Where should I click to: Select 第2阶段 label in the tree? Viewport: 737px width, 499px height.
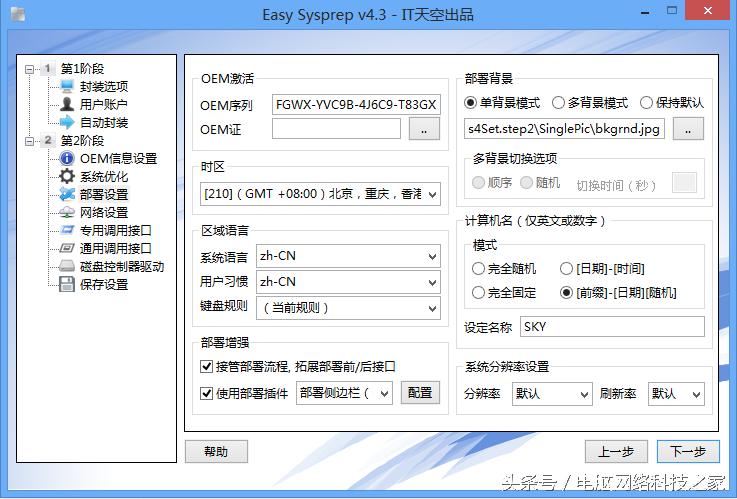tap(82, 140)
